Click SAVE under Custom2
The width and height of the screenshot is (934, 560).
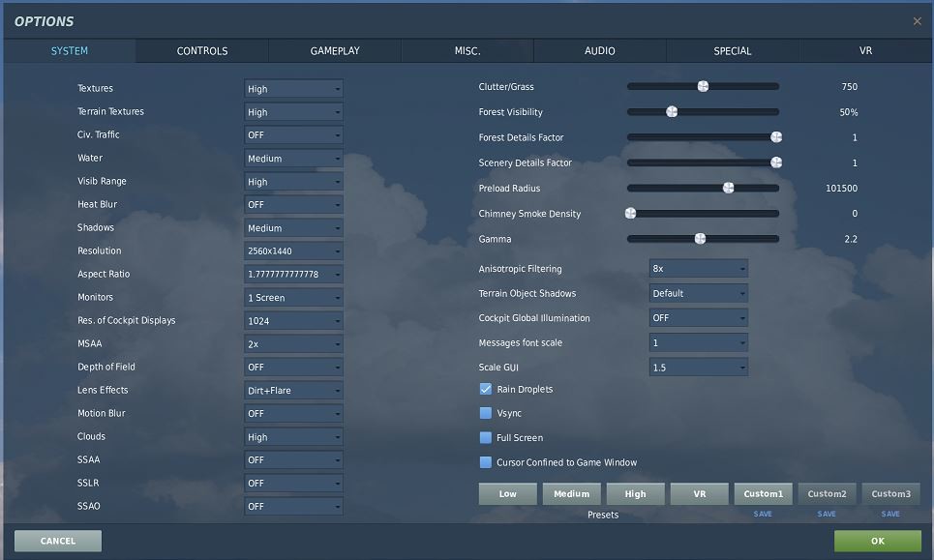[827, 515]
